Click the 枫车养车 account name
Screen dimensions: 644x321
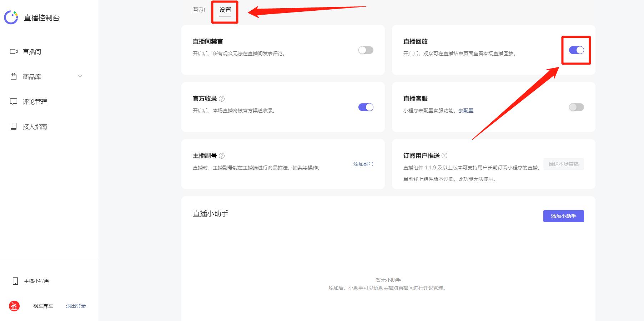[x=43, y=306]
